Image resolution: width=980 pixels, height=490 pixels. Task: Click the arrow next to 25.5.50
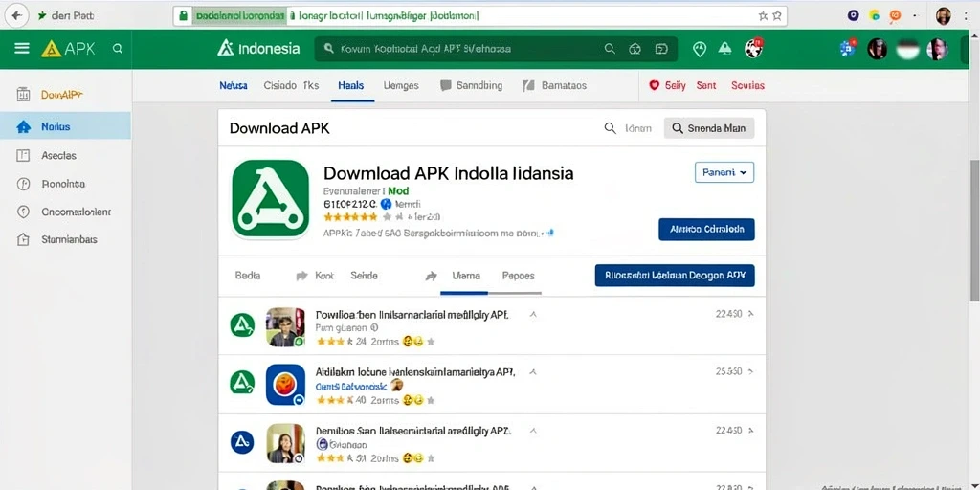750,371
